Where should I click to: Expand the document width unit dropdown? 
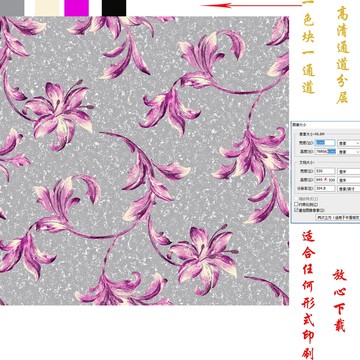[x=349, y=171]
